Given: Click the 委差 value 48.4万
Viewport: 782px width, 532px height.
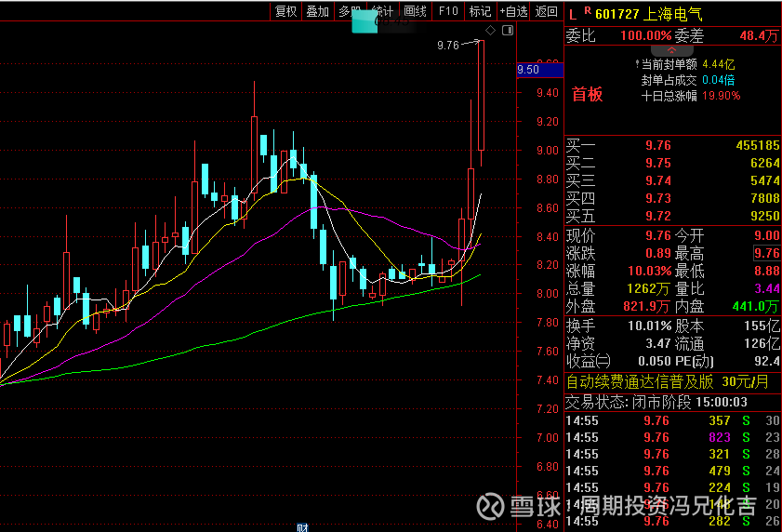Looking at the screenshot, I should click(759, 36).
